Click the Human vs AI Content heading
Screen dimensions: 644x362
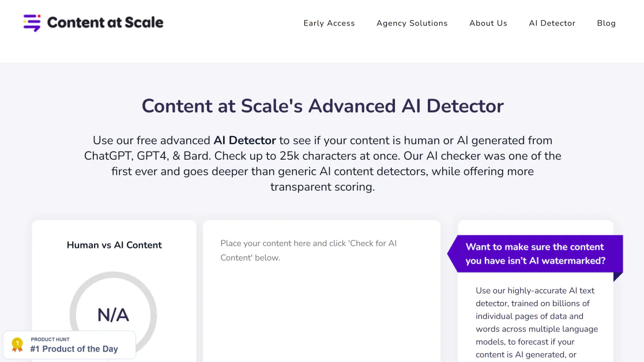[114, 245]
